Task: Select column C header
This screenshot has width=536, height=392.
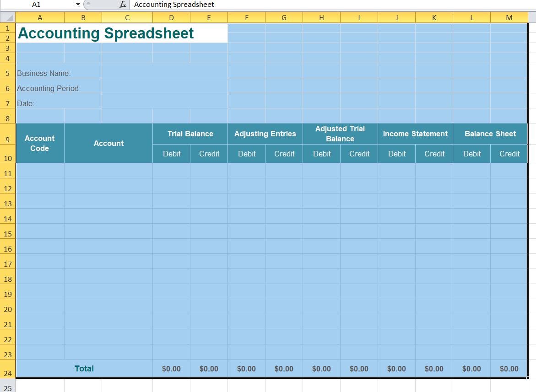Action: (x=127, y=17)
